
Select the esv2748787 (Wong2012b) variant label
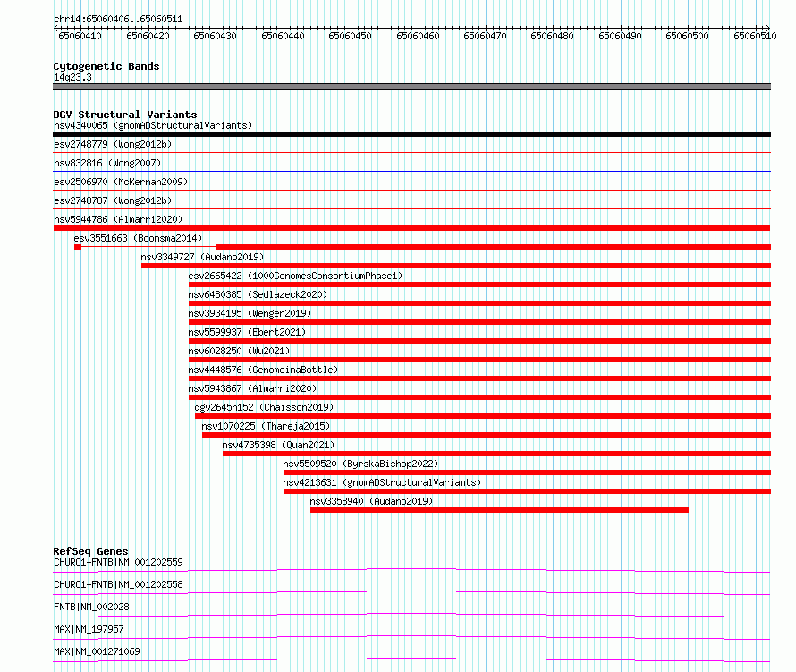coord(113,200)
